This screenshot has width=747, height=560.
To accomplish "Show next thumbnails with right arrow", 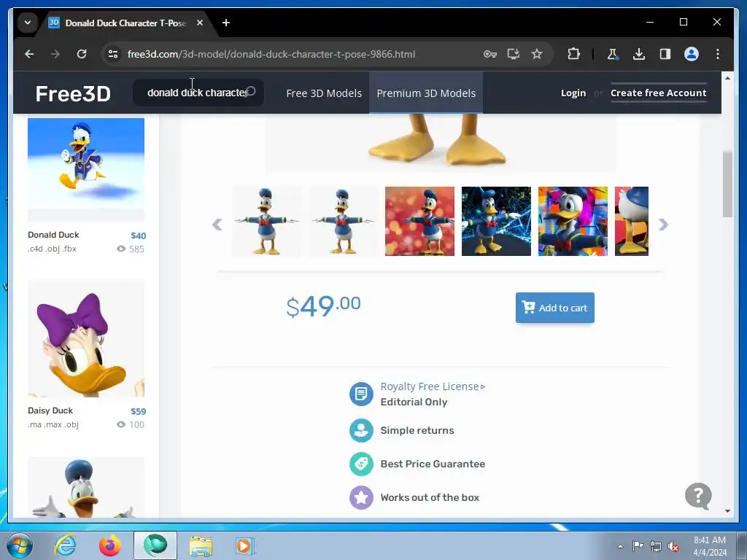I will click(663, 225).
